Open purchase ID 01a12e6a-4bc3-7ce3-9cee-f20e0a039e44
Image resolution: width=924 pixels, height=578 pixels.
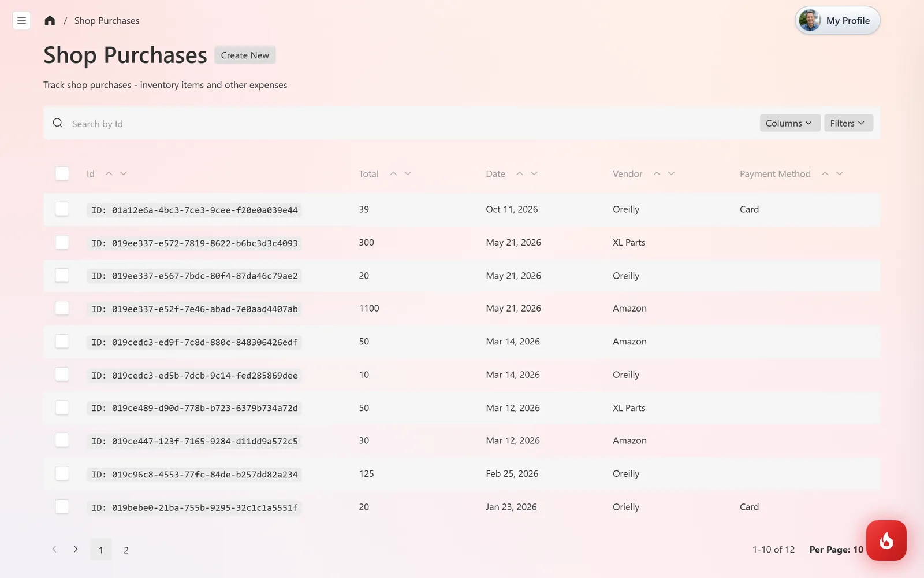pyautogui.click(x=195, y=210)
